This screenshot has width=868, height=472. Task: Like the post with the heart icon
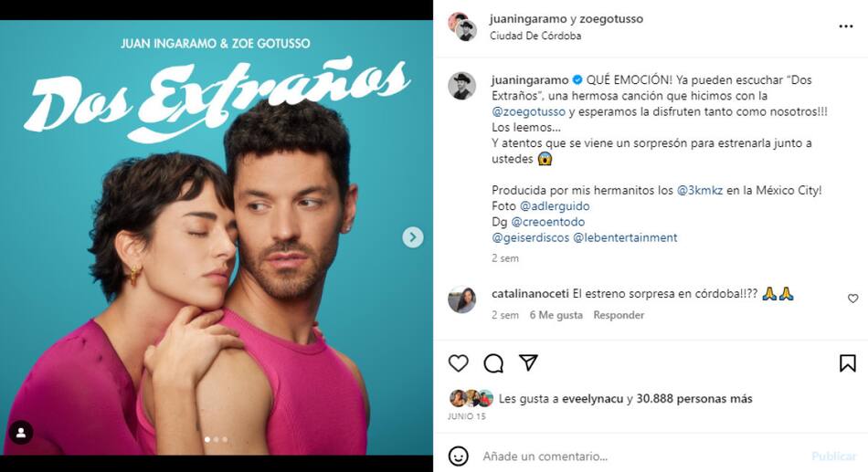pos(458,363)
